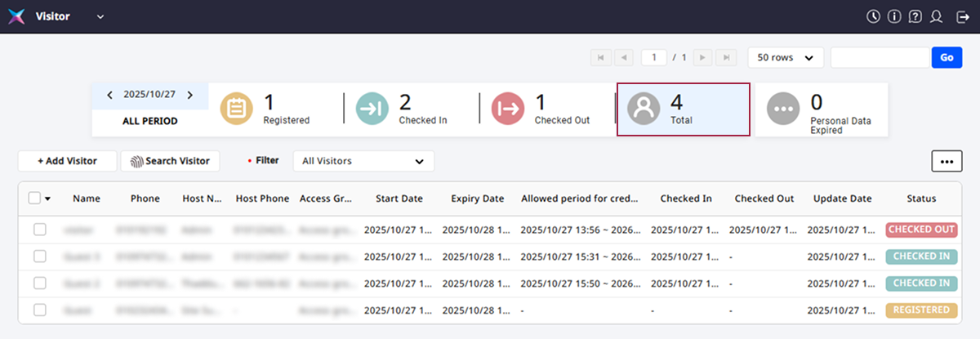
Task: Open the help question mark icon
Action: click(x=915, y=16)
